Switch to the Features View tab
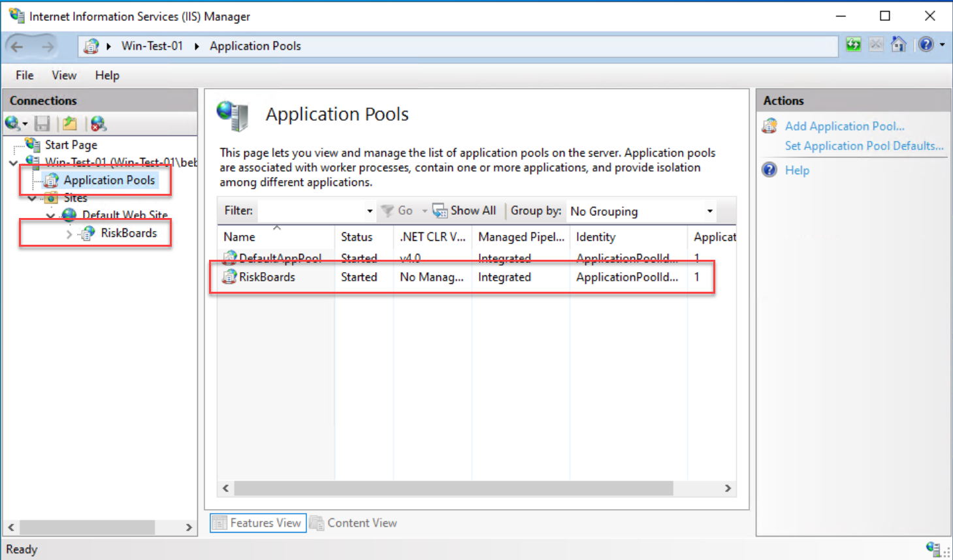953x560 pixels. point(258,523)
